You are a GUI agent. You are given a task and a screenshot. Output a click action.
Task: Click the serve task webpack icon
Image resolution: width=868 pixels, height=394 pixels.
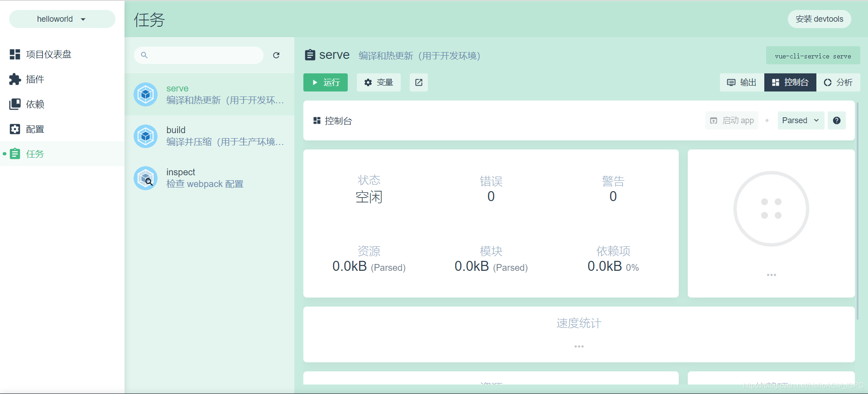pos(146,95)
